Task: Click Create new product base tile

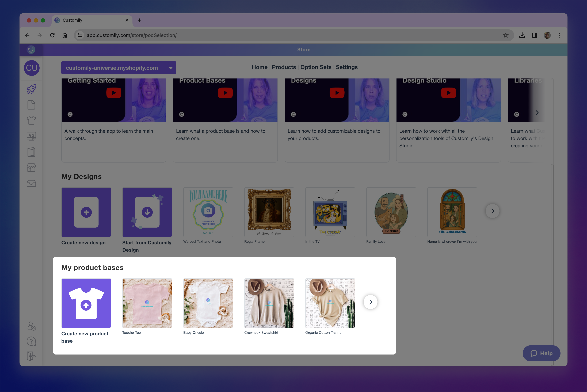Action: 86,303
